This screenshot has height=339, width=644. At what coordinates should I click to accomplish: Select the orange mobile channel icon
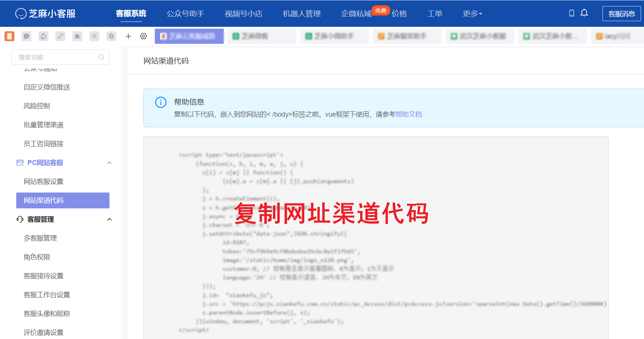9,36
